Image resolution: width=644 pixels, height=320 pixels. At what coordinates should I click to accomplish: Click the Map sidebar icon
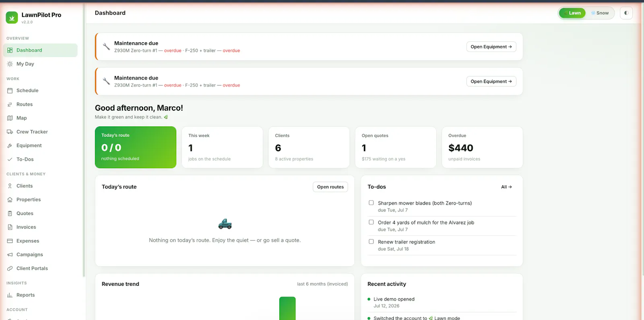10,118
